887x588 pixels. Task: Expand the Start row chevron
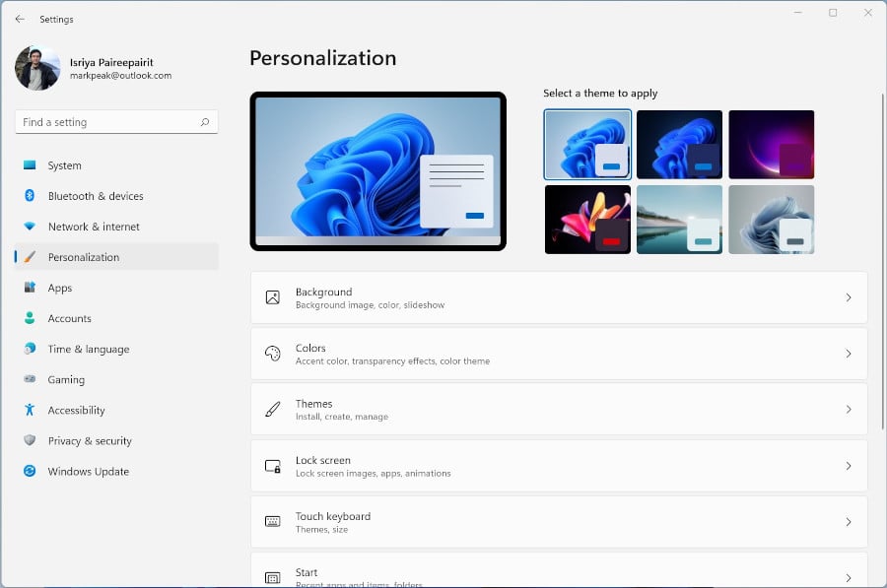[849, 578]
